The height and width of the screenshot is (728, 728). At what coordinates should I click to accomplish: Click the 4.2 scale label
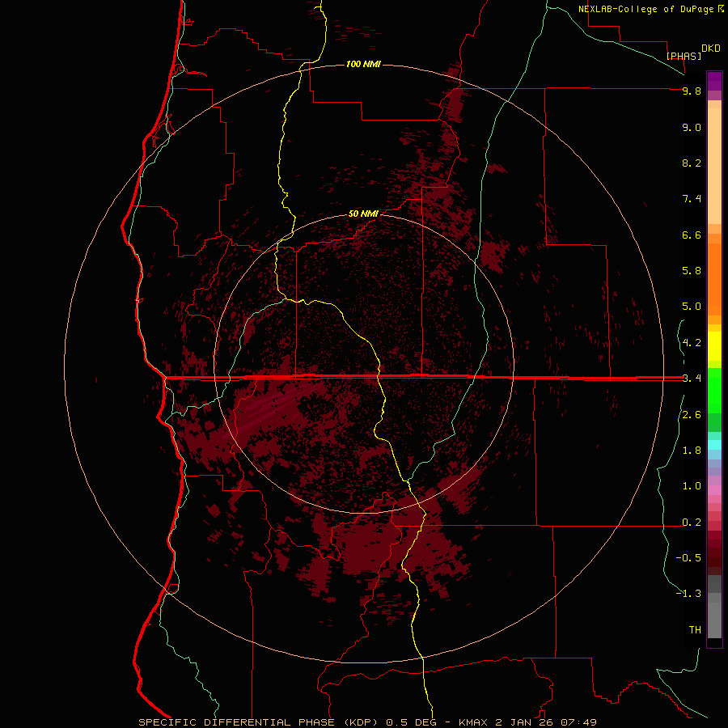pos(692,343)
